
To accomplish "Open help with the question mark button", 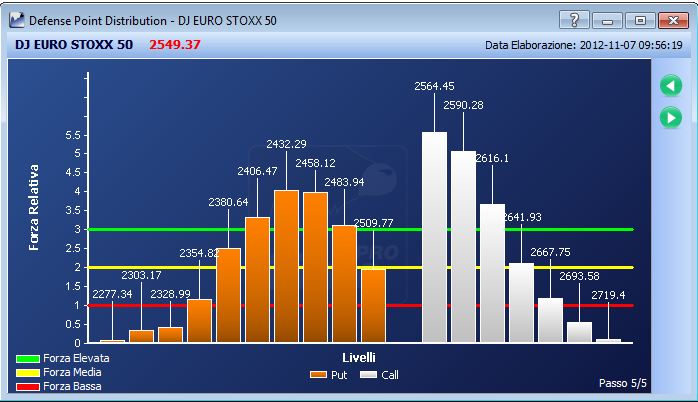I will (x=574, y=20).
